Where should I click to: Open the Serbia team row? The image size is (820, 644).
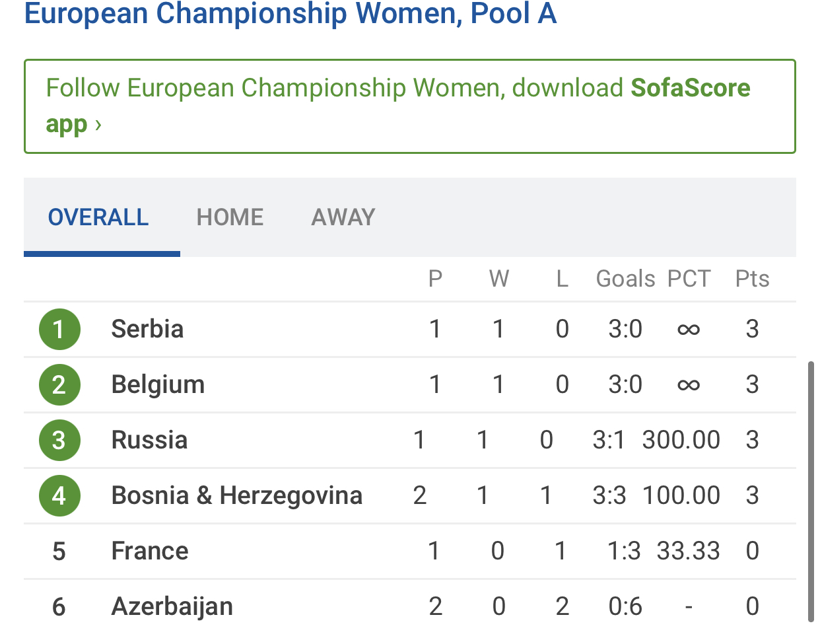click(147, 329)
